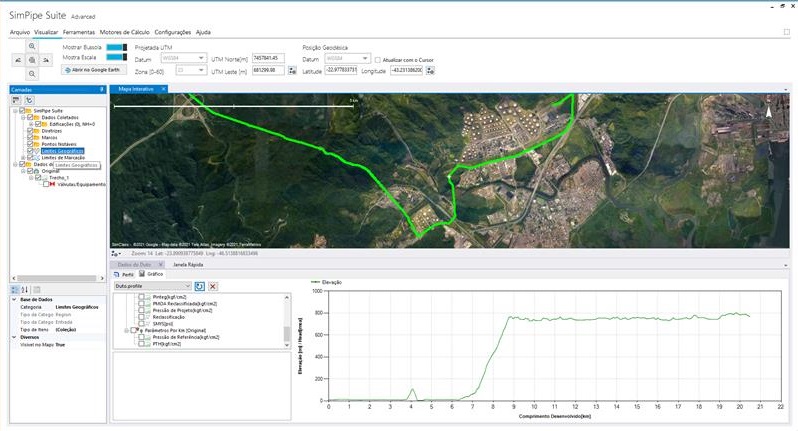The width and height of the screenshot is (798, 431).
Task: Click the parameter list scrollbar up arrow
Action: click(x=287, y=297)
